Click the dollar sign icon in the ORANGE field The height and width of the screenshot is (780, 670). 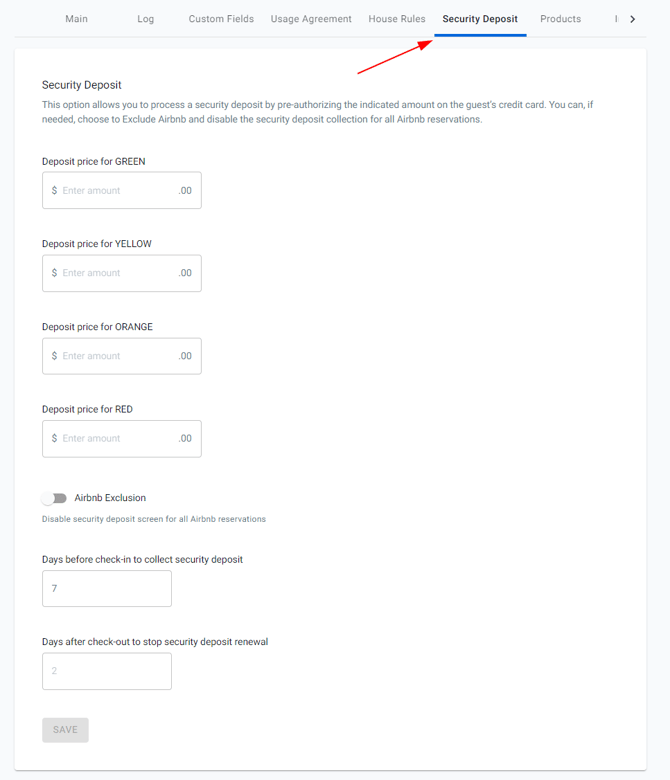[x=54, y=356]
